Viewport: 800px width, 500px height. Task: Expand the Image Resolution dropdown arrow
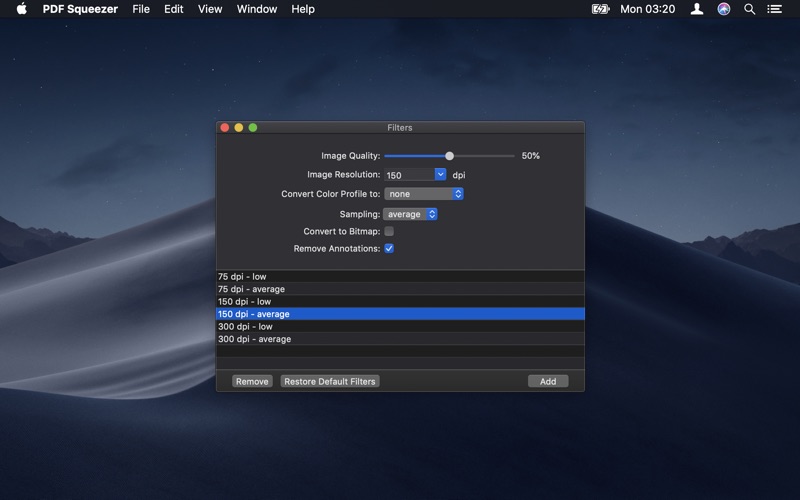[440, 174]
